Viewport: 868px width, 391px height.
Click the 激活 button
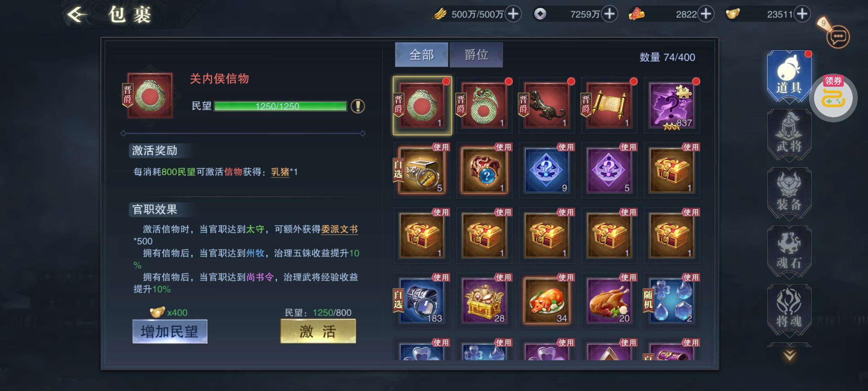[x=318, y=331]
